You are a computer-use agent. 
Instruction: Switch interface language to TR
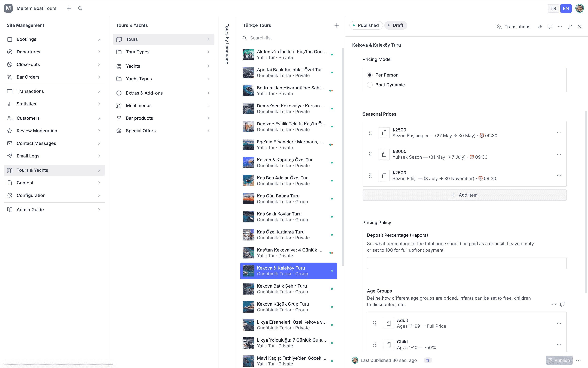553,8
